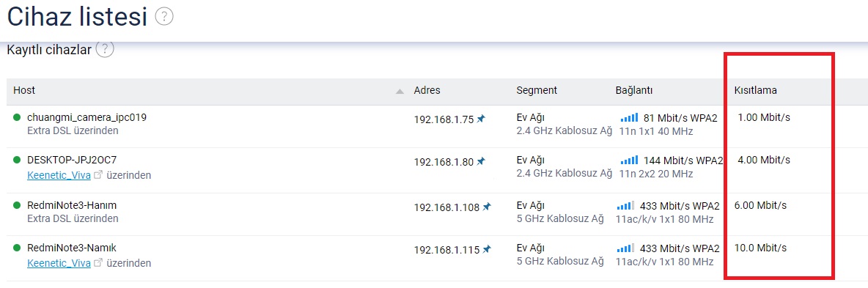Open Keenetic_Viva link under DESKTOP-JPJ2OC7
The image size is (868, 288).
point(59,175)
